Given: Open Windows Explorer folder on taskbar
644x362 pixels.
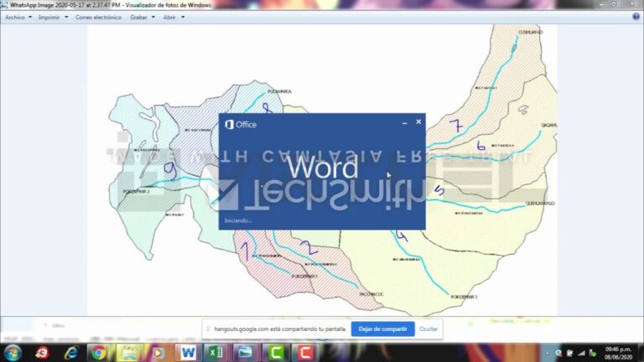Looking at the screenshot, I should 129,353.
